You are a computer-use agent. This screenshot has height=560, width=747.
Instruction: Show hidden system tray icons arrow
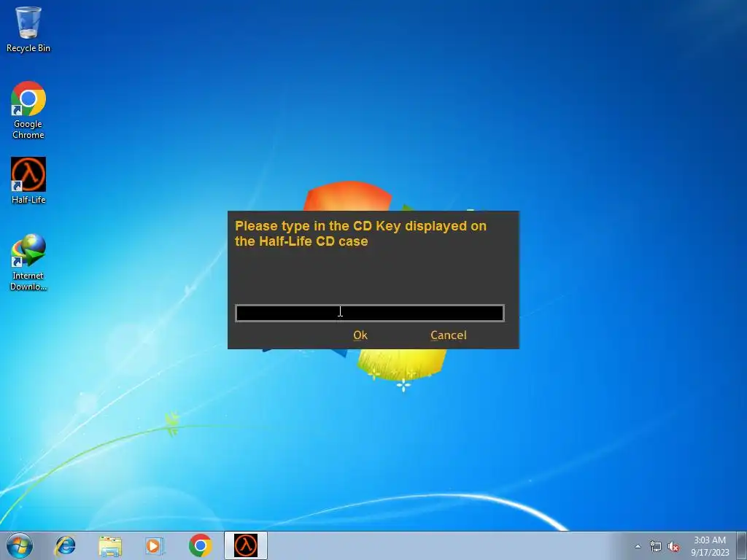(638, 546)
